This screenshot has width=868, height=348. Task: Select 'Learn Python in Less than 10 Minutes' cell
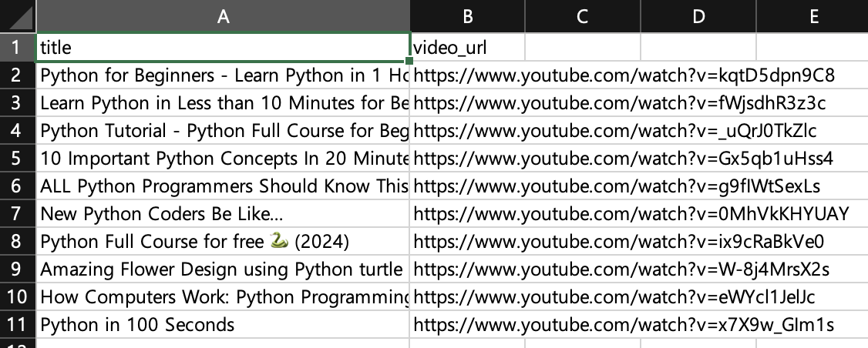click(x=223, y=102)
